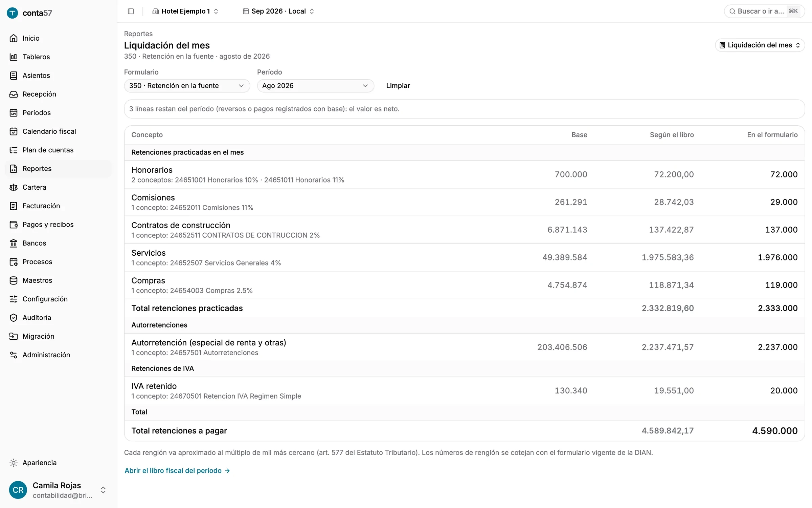Go to Tableros section
Viewport: 812px width, 508px height.
pos(58,57)
